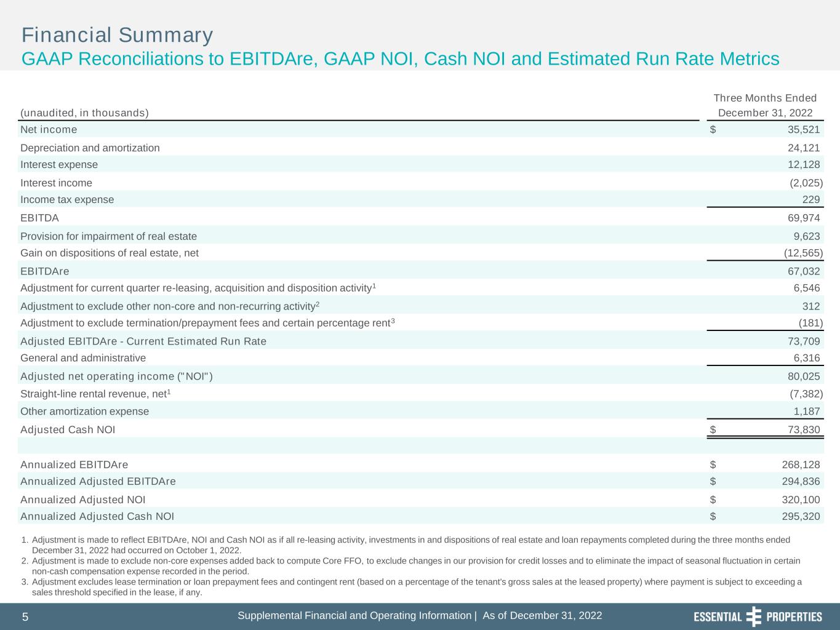
Task: Click the Essential Properties logo icon
Action: click(x=753, y=616)
